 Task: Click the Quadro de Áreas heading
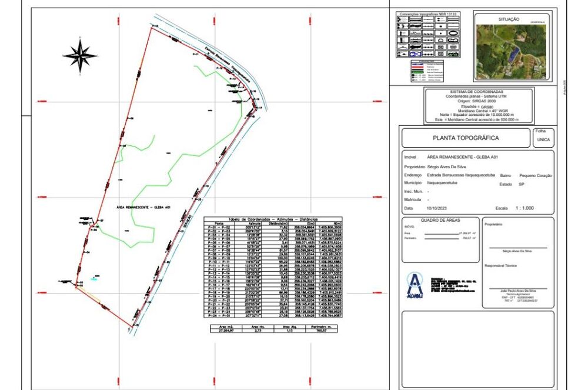[440, 220]
